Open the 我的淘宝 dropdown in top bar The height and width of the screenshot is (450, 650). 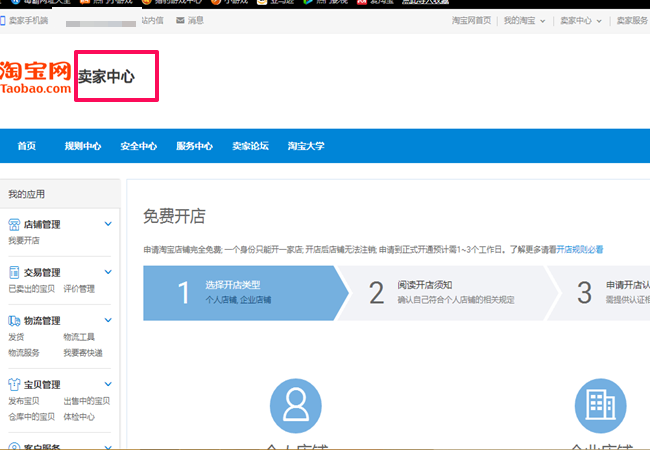coord(524,21)
